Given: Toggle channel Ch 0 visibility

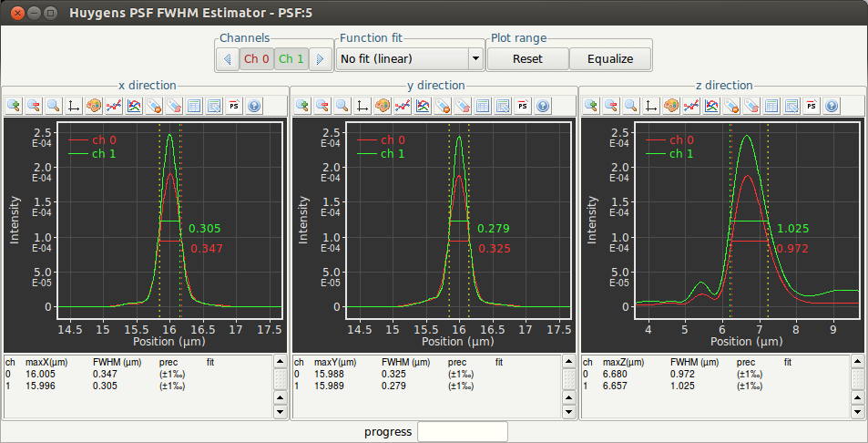Looking at the screenshot, I should [256, 59].
